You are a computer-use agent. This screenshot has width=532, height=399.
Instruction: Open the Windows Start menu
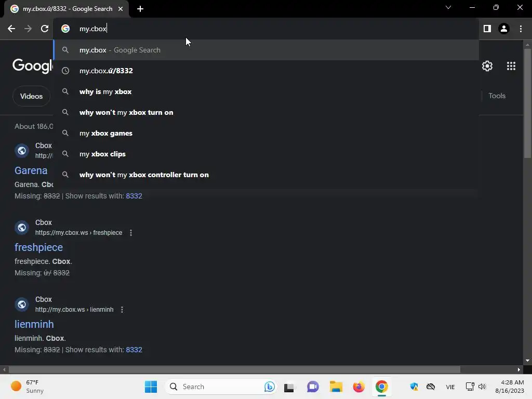tap(151, 387)
